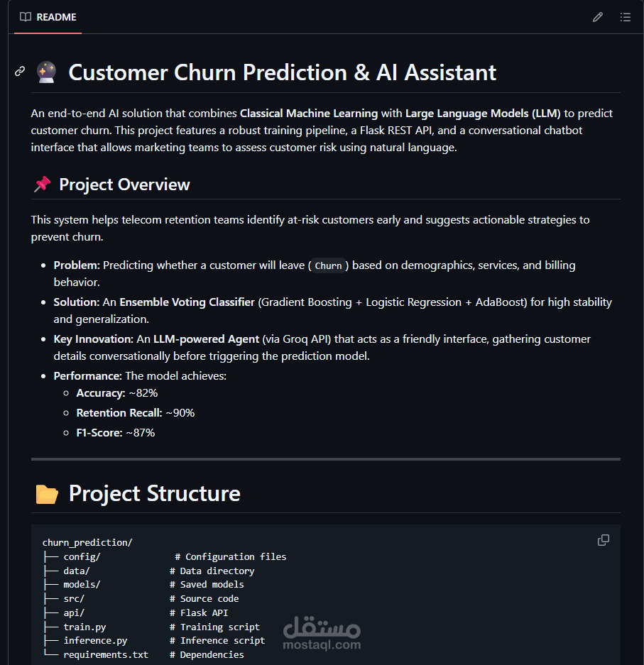The height and width of the screenshot is (665, 644).
Task: Click the heading anchor link icon
Action: [x=20, y=71]
